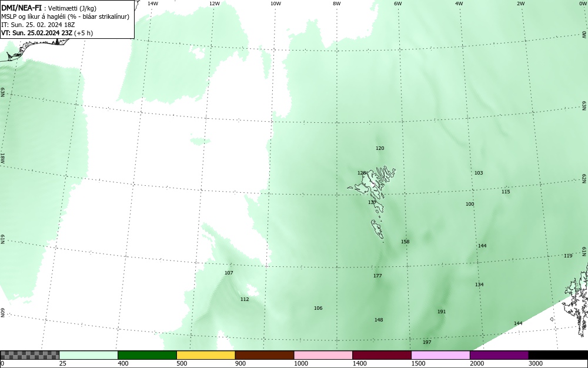The width and height of the screenshot is (588, 368).
Task: Select the map value '107'
Action: click(229, 273)
